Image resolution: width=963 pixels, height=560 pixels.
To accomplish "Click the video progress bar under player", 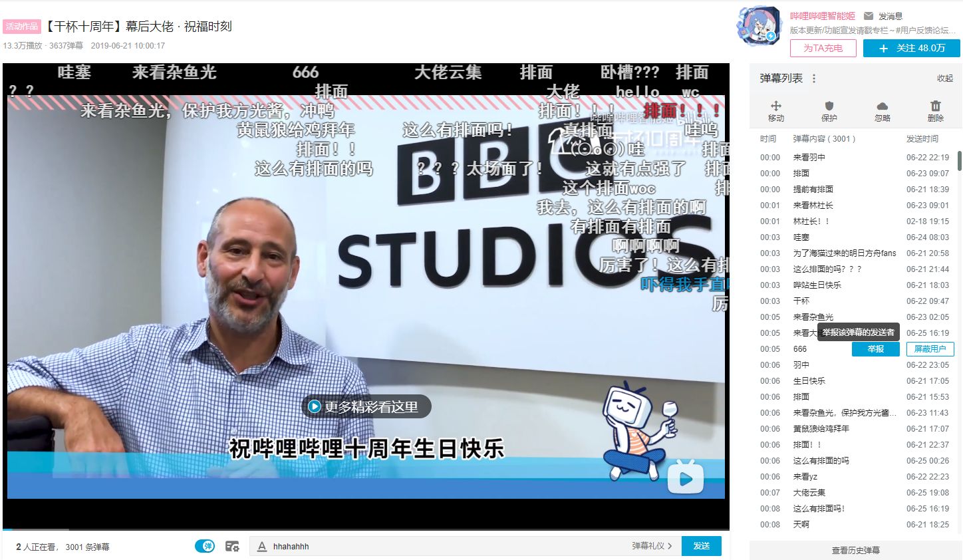I will click(366, 529).
